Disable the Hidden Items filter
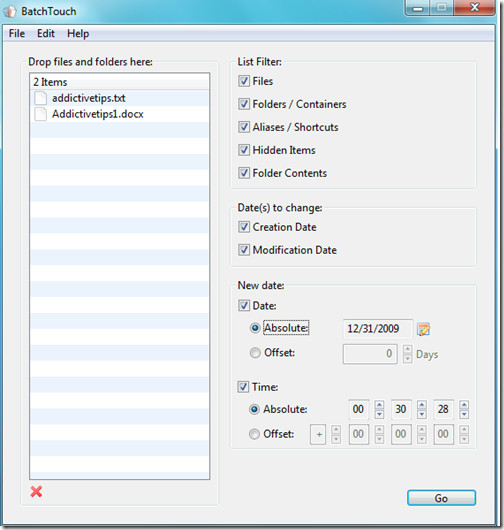This screenshot has height=530, width=504. (x=244, y=150)
